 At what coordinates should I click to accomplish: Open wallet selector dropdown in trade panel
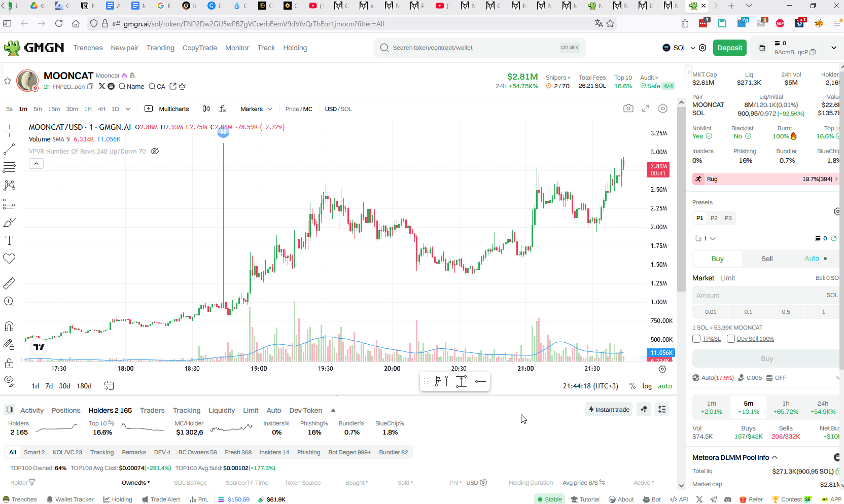tap(706, 238)
